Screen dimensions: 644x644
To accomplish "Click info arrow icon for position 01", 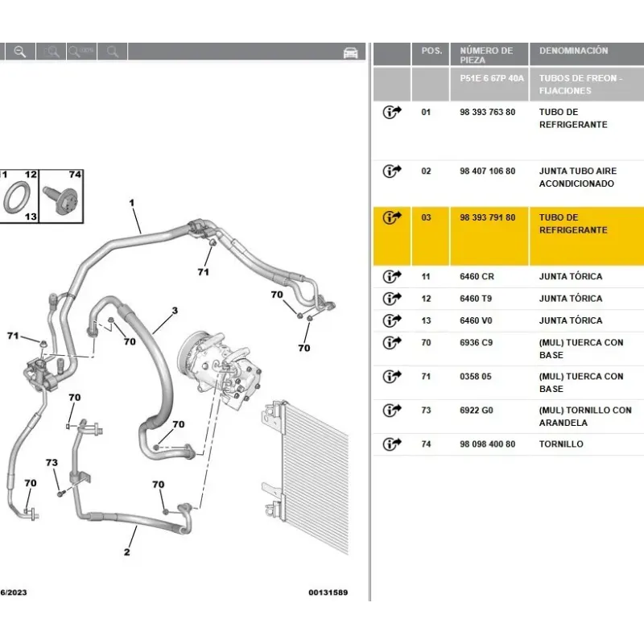I will tap(392, 113).
